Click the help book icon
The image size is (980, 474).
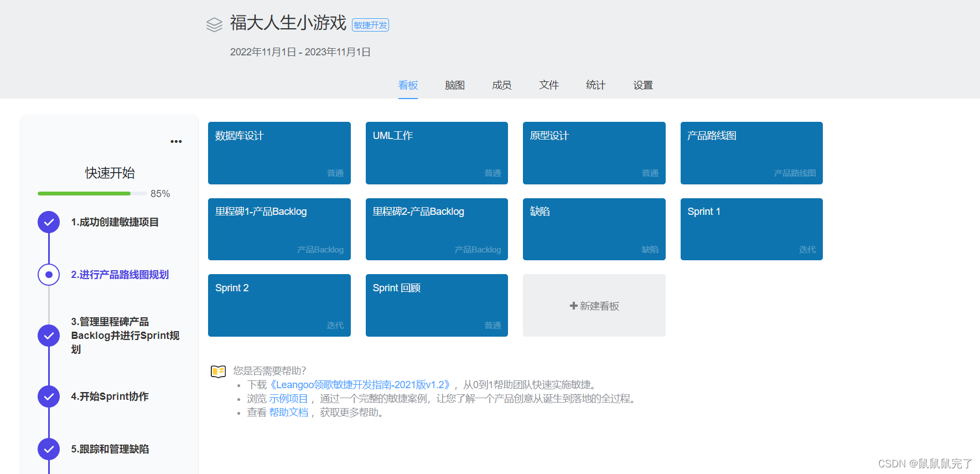pyautogui.click(x=219, y=371)
